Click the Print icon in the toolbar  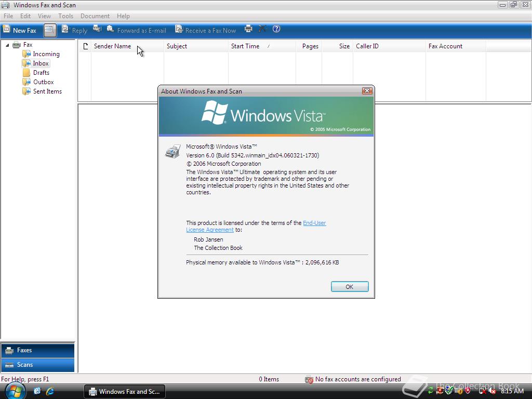click(x=248, y=29)
